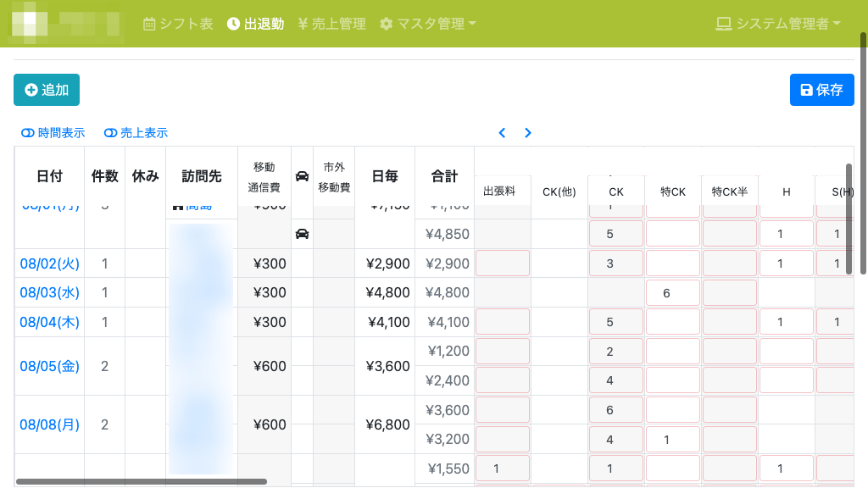Navigate to 売上管理 sales management
The height and width of the screenshot is (488, 868).
coord(331,24)
